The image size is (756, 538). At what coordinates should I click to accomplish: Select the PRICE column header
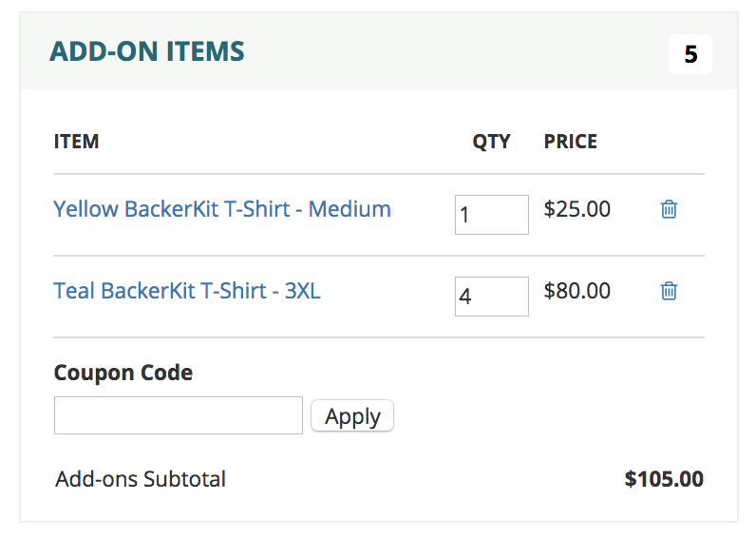pyautogui.click(x=571, y=142)
